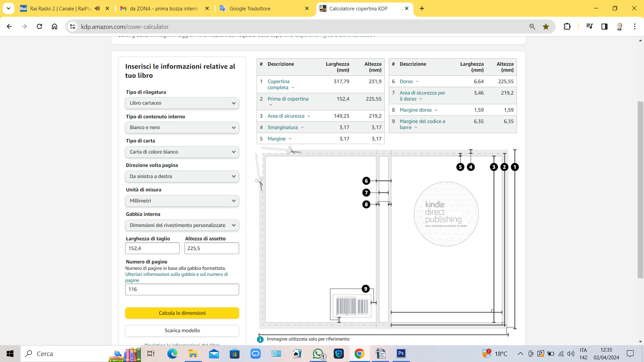Close the Google Traduttore tab
The height and width of the screenshot is (362, 644).
(x=307, y=8)
